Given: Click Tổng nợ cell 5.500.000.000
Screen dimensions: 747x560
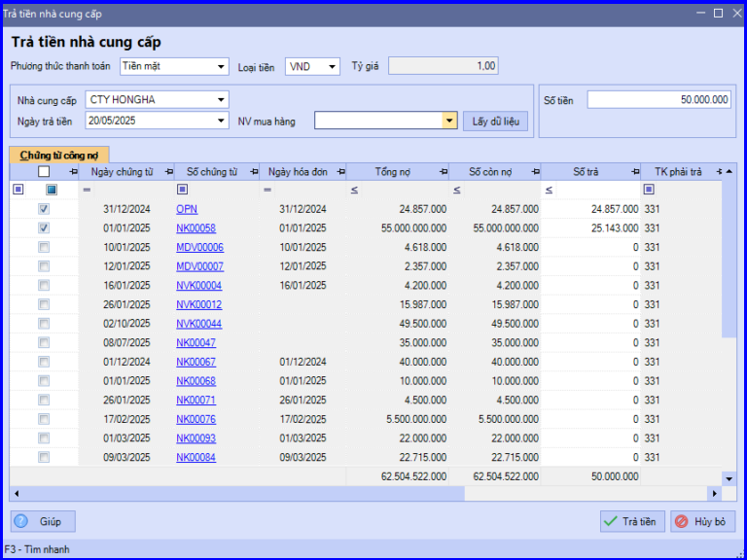Looking at the screenshot, I should 397,419.
